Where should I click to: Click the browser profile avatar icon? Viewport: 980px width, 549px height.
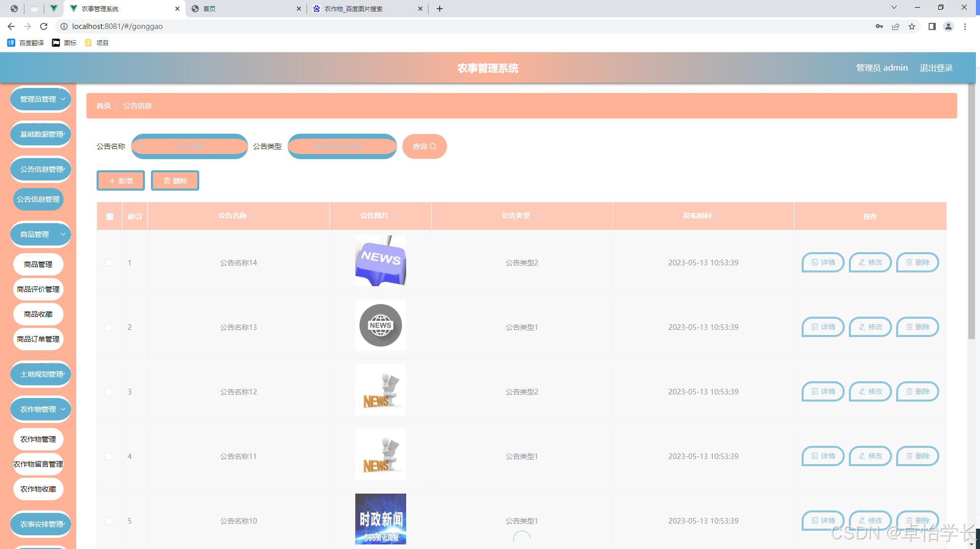(948, 26)
